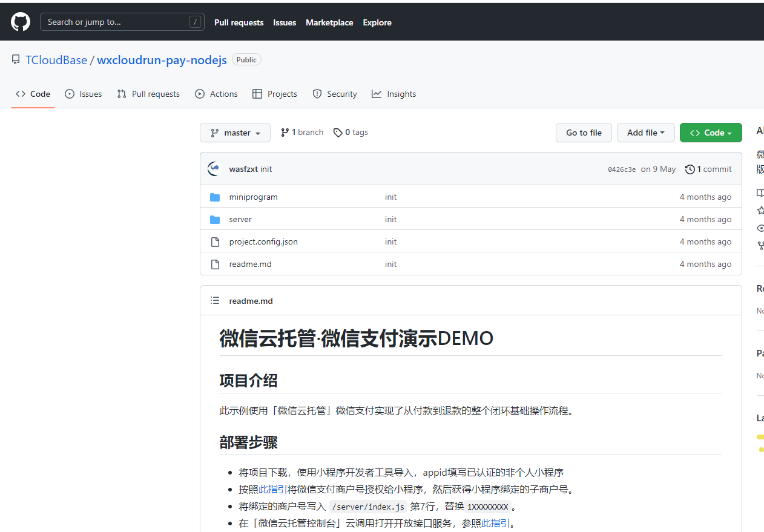Image resolution: width=764 pixels, height=532 pixels.
Task: Open init commit for miniprogram row
Action: point(390,197)
